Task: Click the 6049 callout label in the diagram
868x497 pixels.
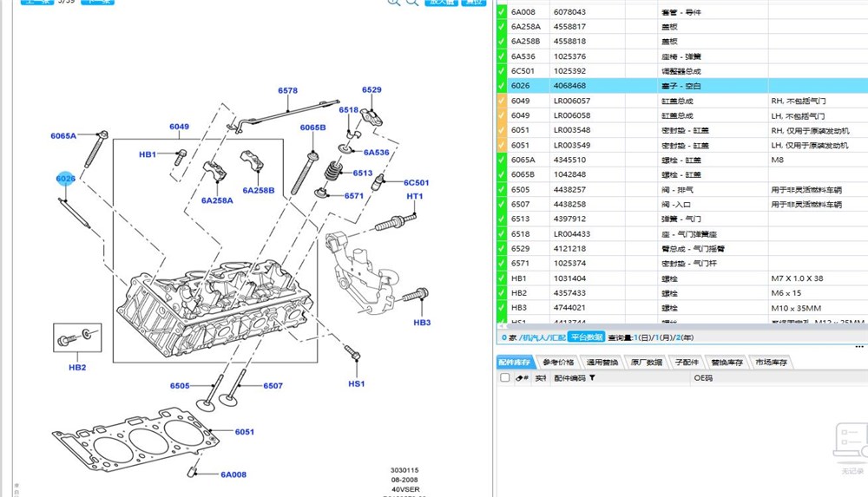Action: coord(179,127)
